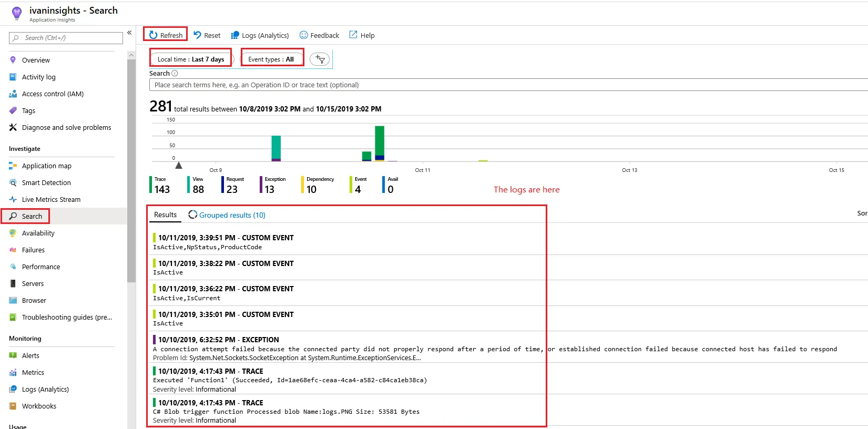Open Application map in the sidebar

pos(46,166)
